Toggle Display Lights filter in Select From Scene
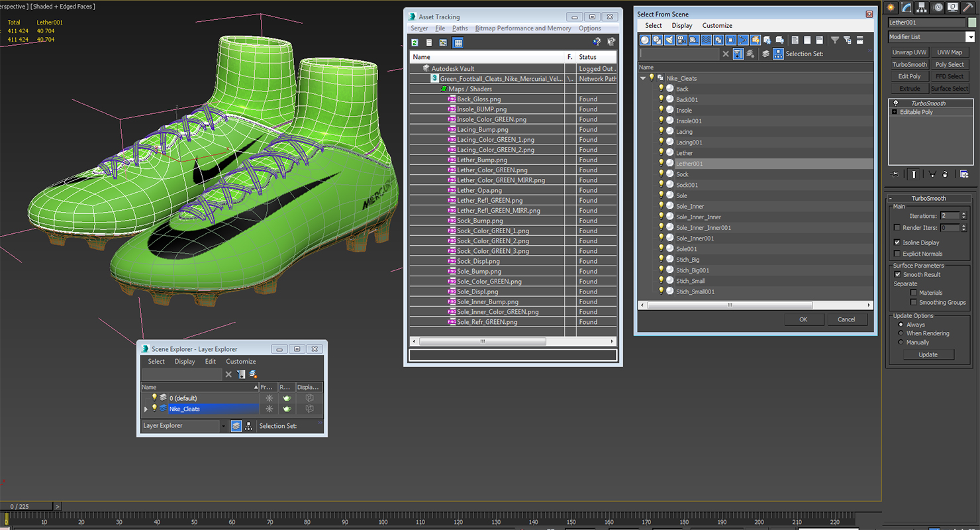 click(669, 40)
